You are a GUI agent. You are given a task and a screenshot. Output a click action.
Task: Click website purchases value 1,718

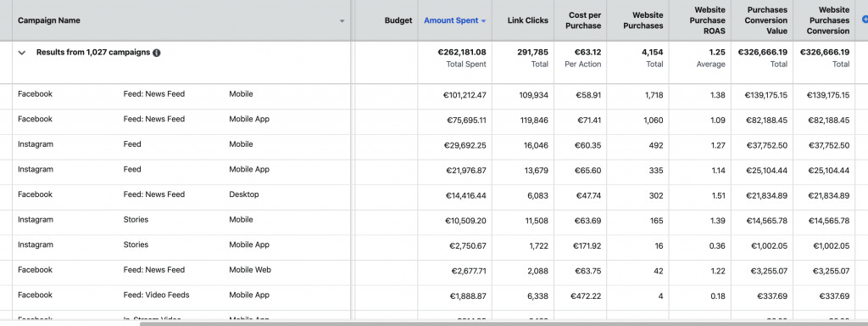654,95
